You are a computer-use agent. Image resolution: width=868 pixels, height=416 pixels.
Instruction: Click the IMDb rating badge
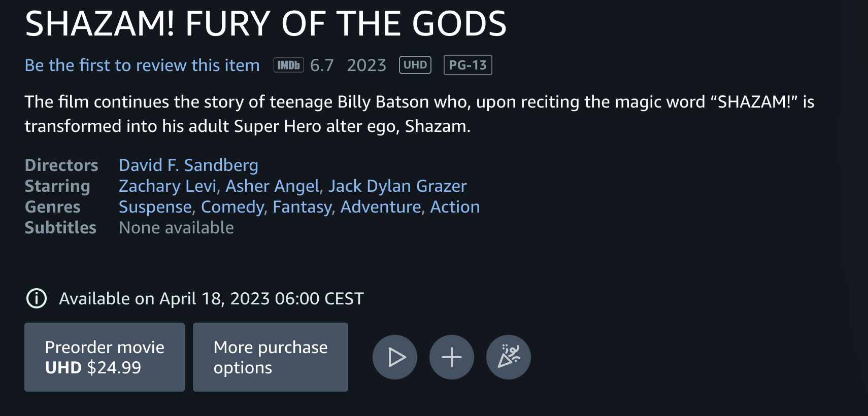click(x=288, y=65)
